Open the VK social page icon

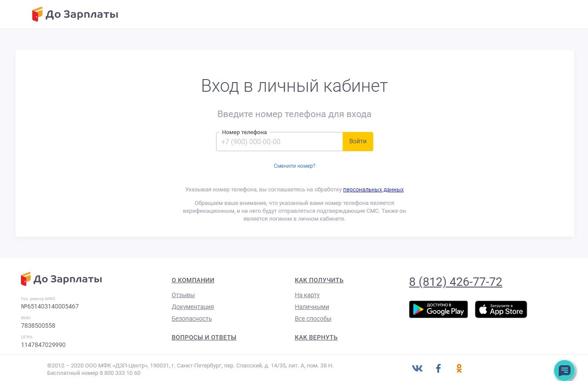(417, 368)
